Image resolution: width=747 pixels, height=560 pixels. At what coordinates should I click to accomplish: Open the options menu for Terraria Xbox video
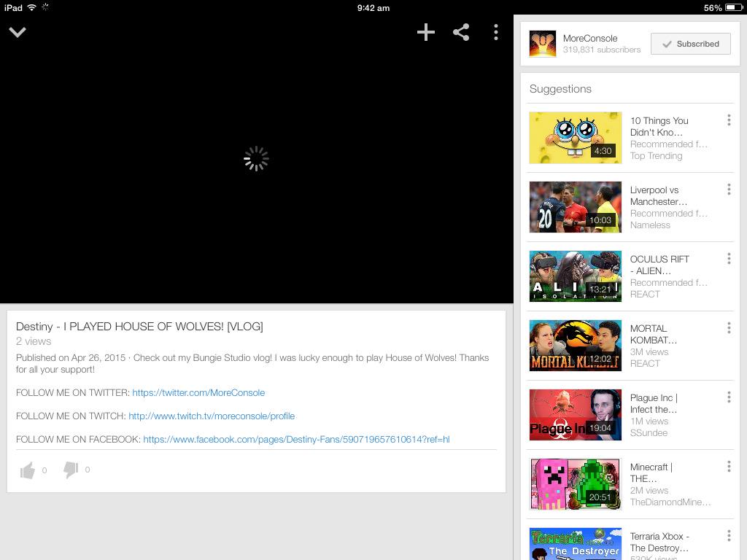coord(729,536)
